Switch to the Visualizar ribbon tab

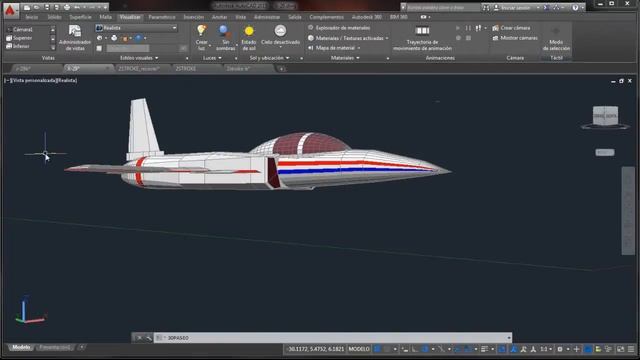[130, 17]
